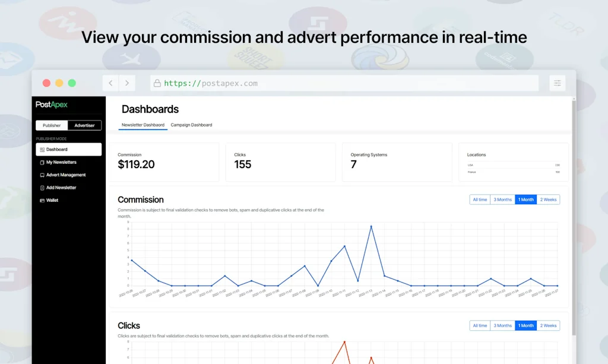608x364 pixels.
Task: Click the Dashboard grid icon in sidebar
Action: click(42, 150)
